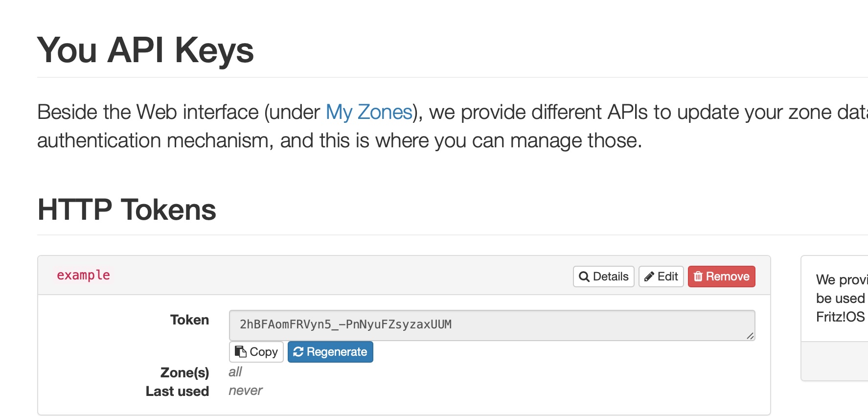This screenshot has width=868, height=416.
Task: Click the Last used value 'never'
Action: click(x=246, y=391)
